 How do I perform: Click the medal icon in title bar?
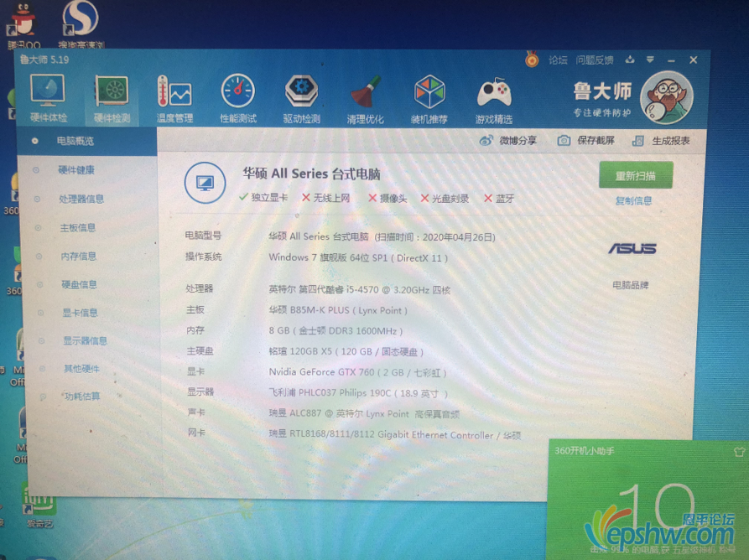click(532, 60)
